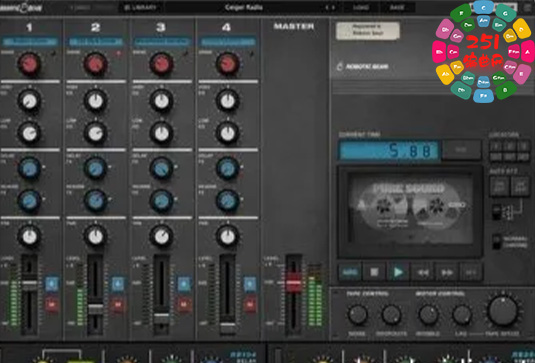Click channel 2 high EQ knob
This screenshot has width=535, height=363.
point(96,101)
